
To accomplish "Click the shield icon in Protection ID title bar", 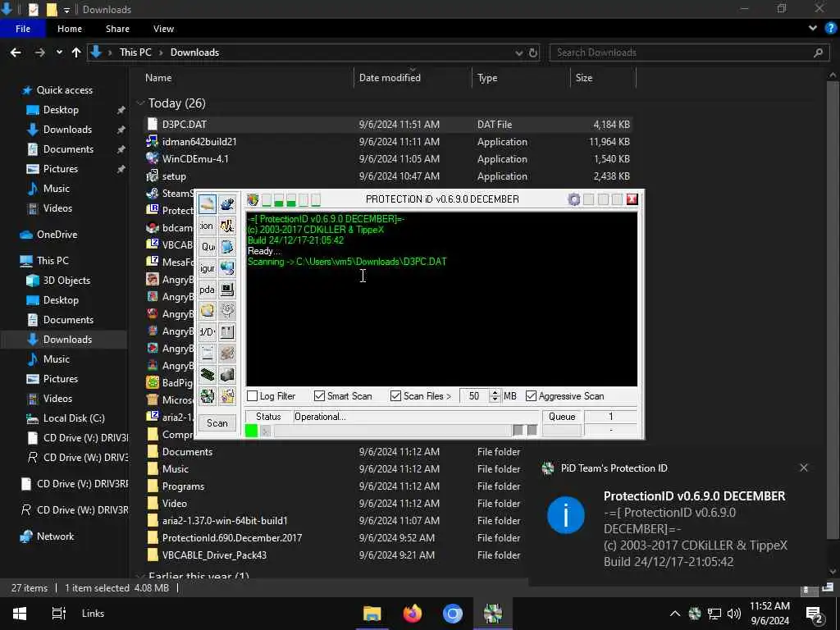I will pos(253,200).
